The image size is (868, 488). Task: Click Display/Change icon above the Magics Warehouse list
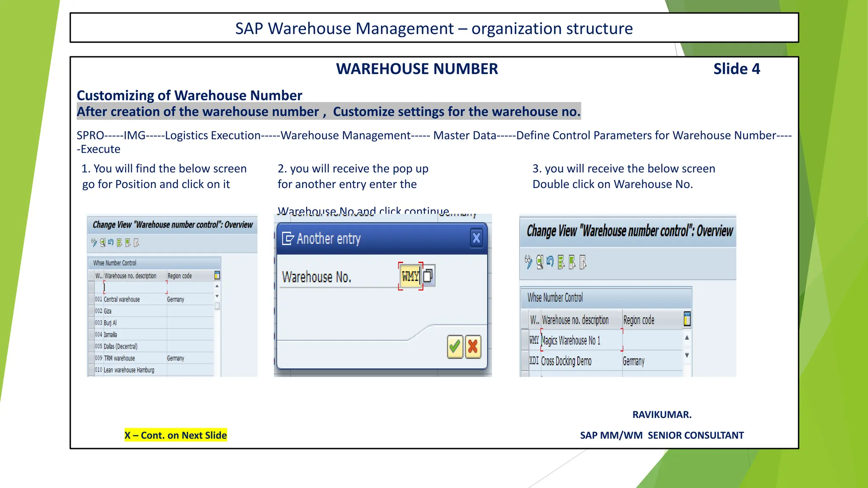528,262
